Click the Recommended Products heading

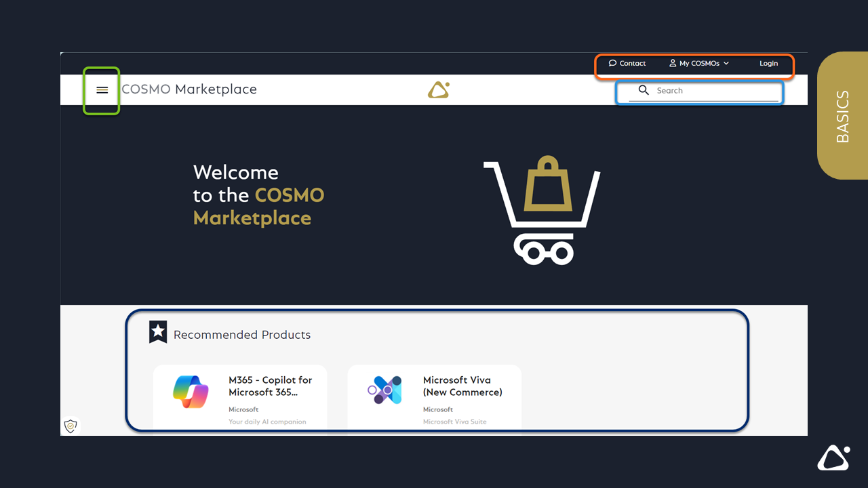(242, 335)
